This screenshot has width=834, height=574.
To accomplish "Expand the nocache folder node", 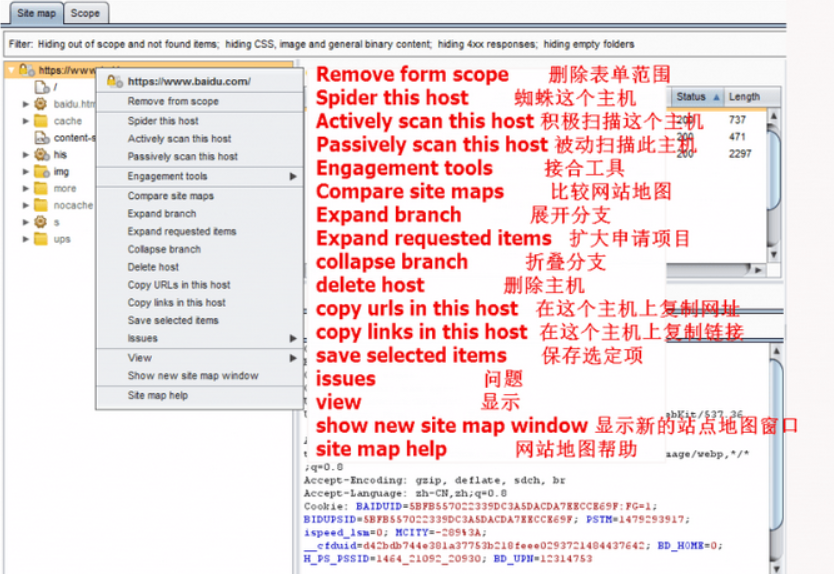I will pos(26,205).
